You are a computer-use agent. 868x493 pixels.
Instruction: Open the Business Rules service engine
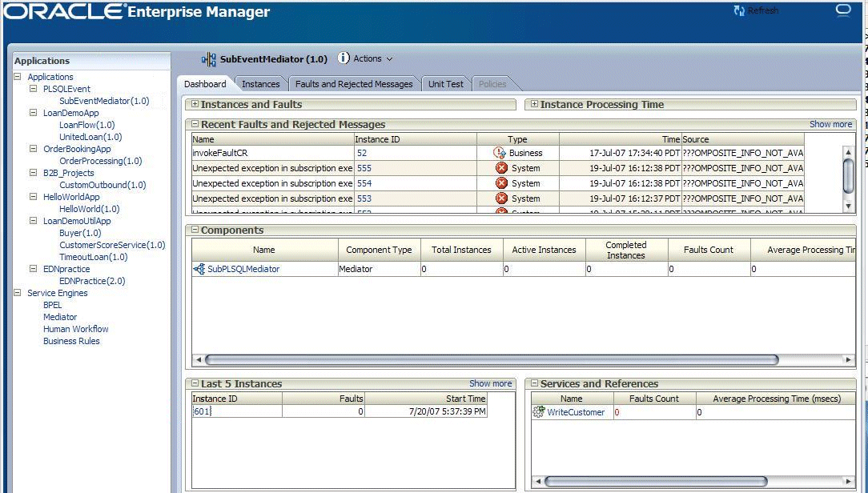click(x=71, y=341)
